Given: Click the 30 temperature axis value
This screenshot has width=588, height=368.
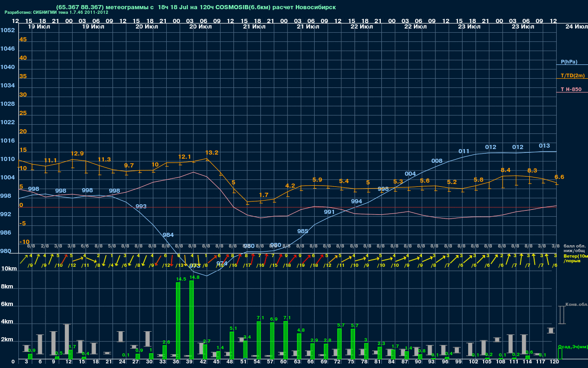Looking at the screenshot, I should pos(23,95).
